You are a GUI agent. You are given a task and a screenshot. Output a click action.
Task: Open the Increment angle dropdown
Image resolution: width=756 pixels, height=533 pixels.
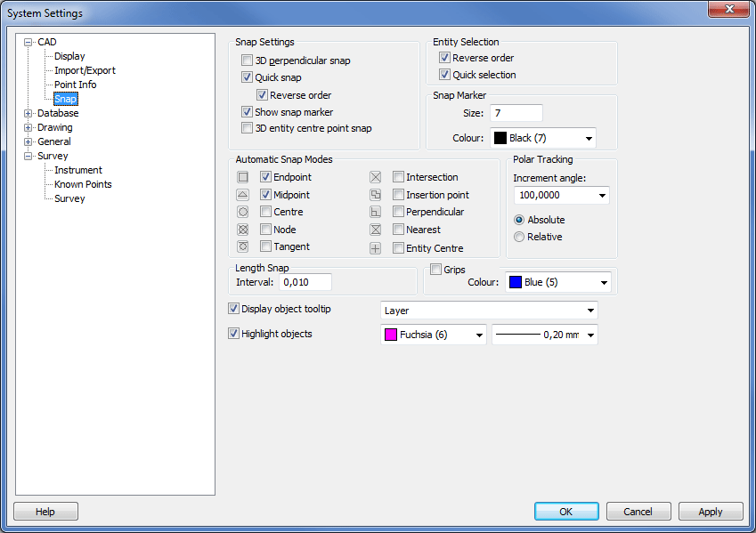click(602, 195)
